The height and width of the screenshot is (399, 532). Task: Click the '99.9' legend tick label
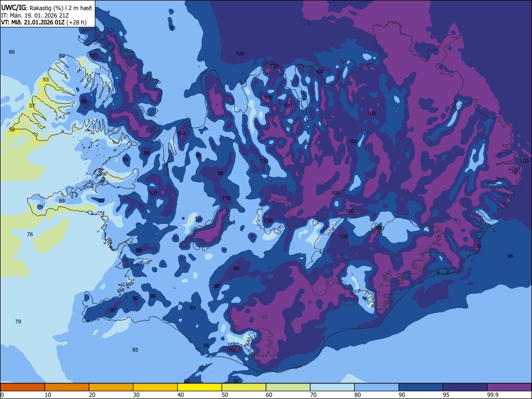493,395
